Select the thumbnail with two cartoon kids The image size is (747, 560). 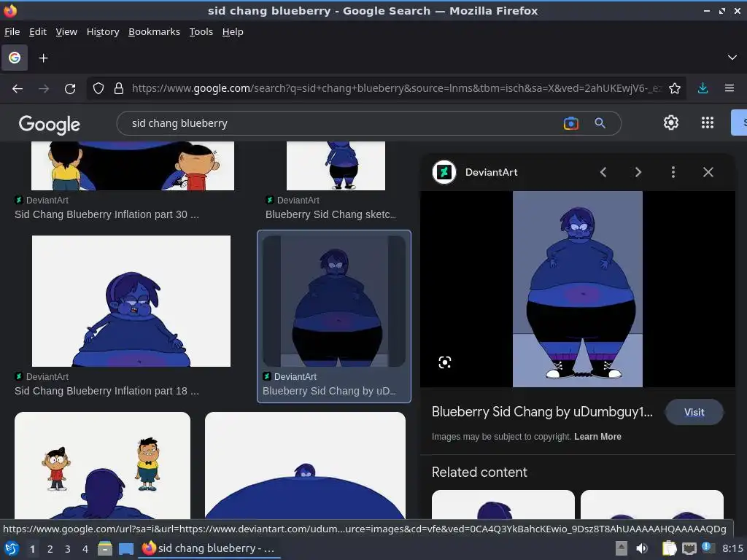102,466
